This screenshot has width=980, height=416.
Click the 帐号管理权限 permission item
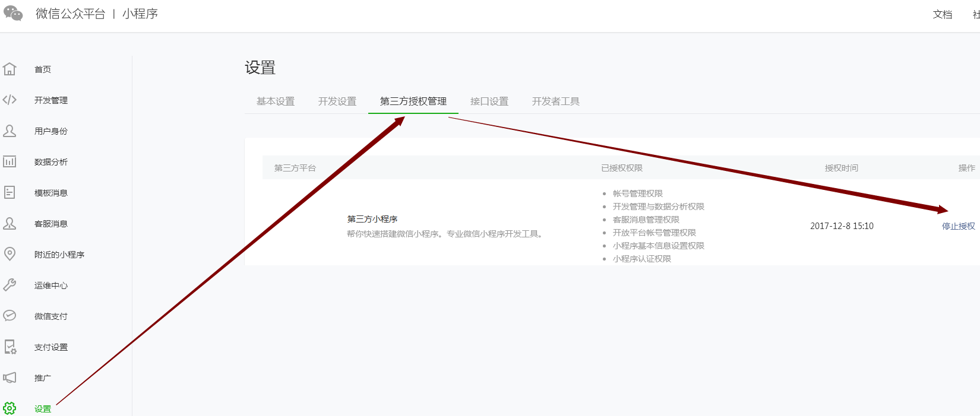pyautogui.click(x=638, y=193)
